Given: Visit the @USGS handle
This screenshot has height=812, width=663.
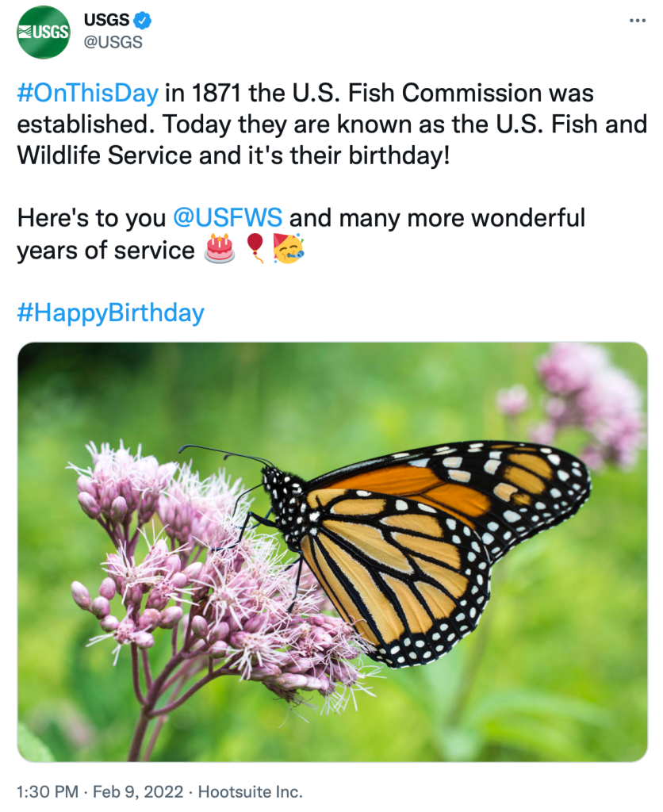Looking at the screenshot, I should click(x=113, y=42).
